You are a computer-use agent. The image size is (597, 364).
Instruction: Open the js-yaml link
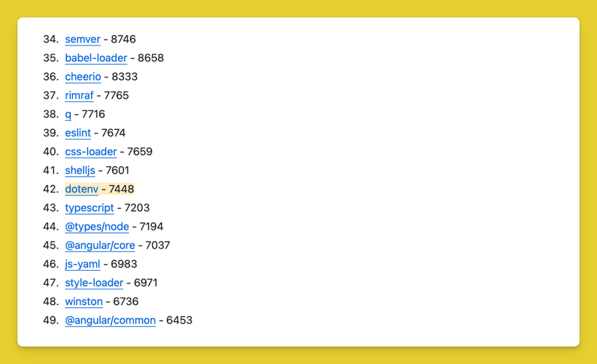point(82,264)
